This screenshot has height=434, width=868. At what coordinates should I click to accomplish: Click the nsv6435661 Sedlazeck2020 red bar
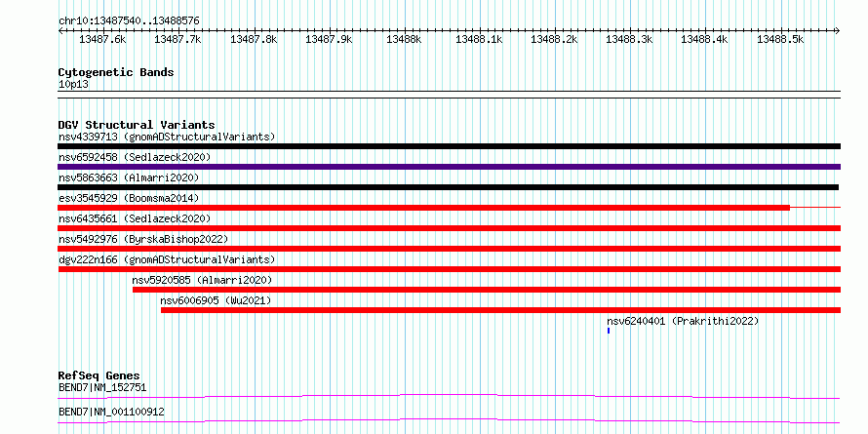[449, 228]
